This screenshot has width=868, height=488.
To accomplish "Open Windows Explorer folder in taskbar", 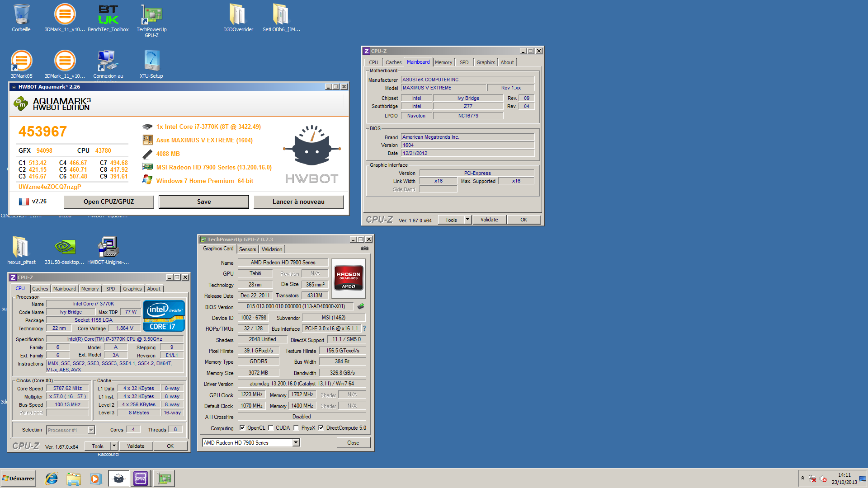I will click(x=74, y=479).
